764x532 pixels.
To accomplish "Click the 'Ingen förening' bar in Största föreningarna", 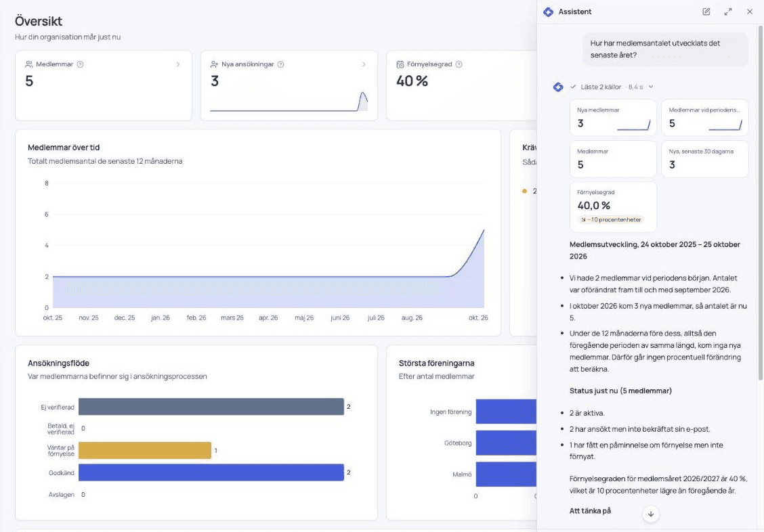I will [506, 412].
